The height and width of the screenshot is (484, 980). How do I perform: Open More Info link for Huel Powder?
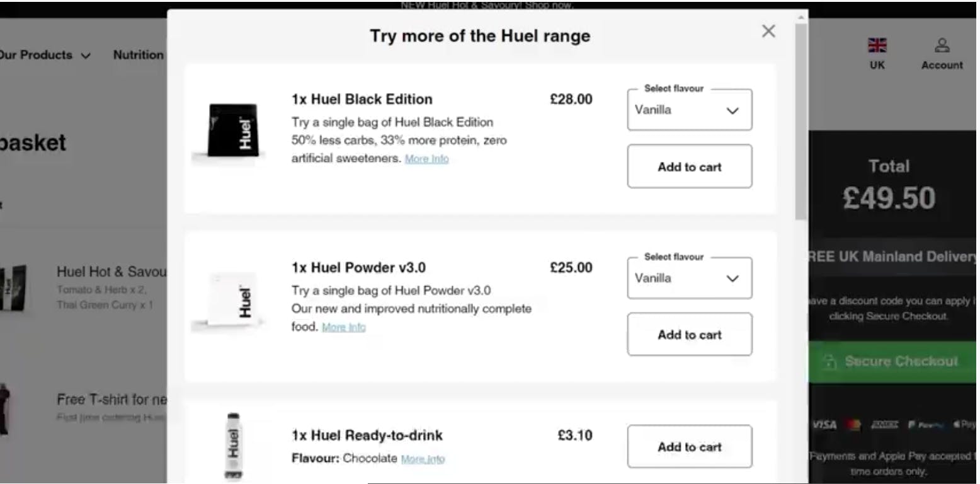point(343,327)
